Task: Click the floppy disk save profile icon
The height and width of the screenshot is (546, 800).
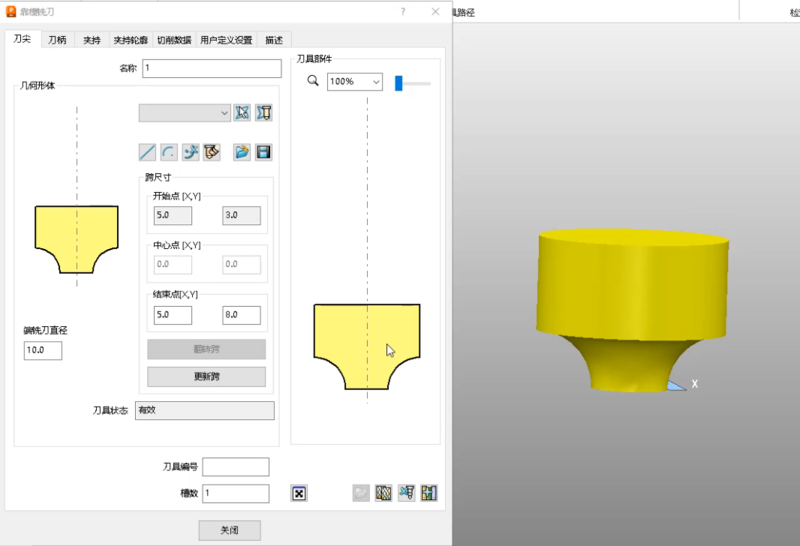Action: pyautogui.click(x=264, y=152)
